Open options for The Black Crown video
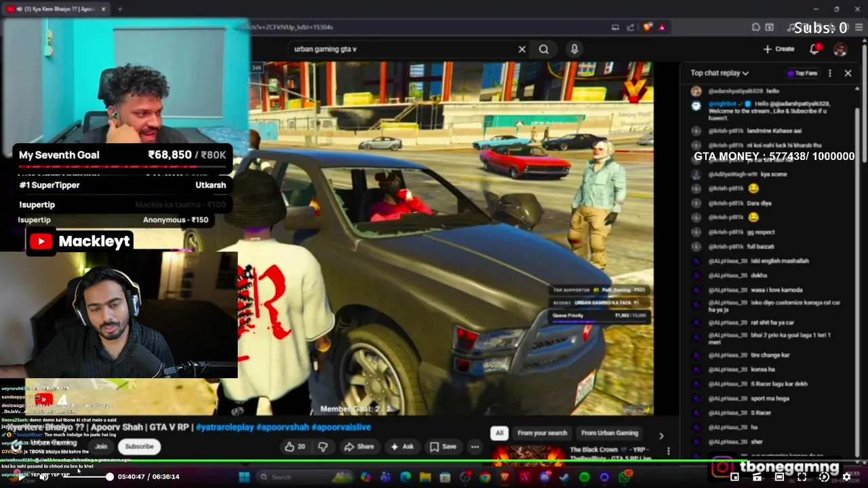 tap(669, 451)
